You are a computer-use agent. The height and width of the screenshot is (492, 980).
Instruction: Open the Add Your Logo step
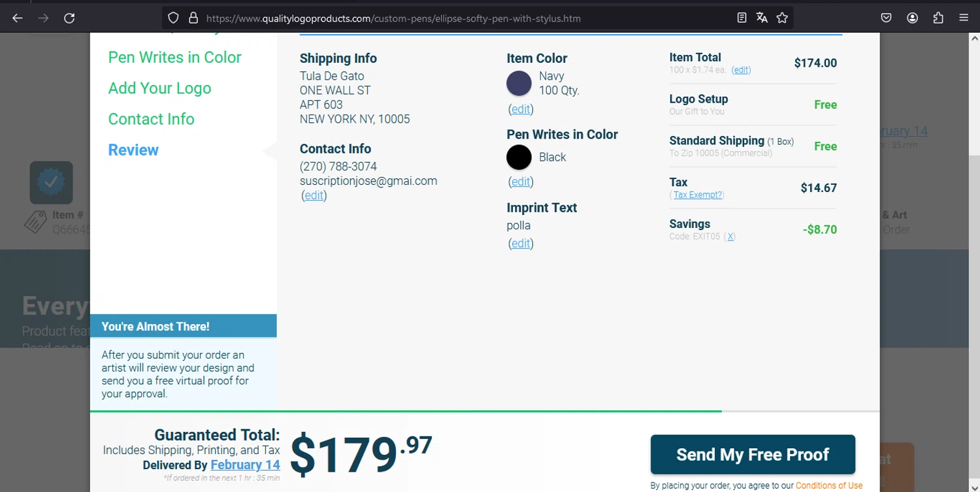point(159,88)
